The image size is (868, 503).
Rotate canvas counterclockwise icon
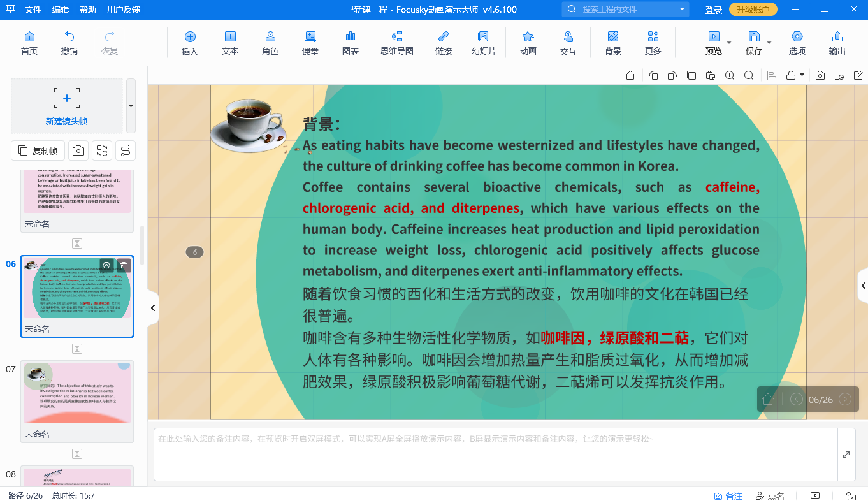(x=653, y=75)
